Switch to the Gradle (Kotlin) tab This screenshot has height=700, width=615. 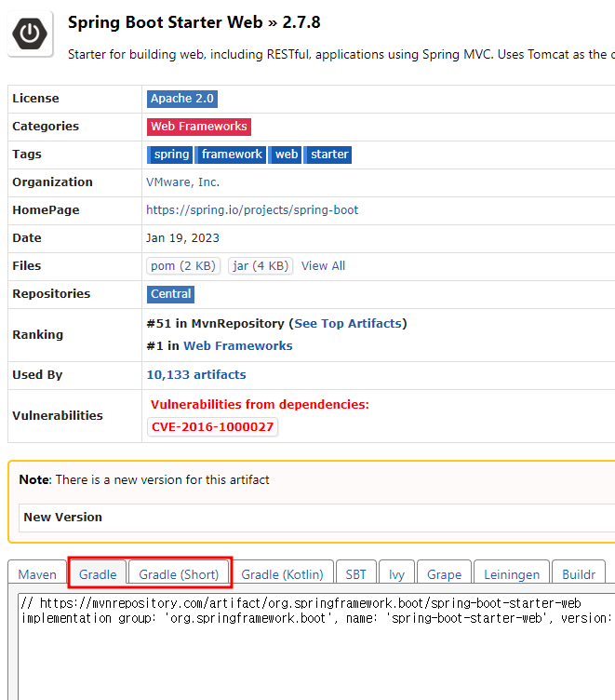tap(283, 574)
